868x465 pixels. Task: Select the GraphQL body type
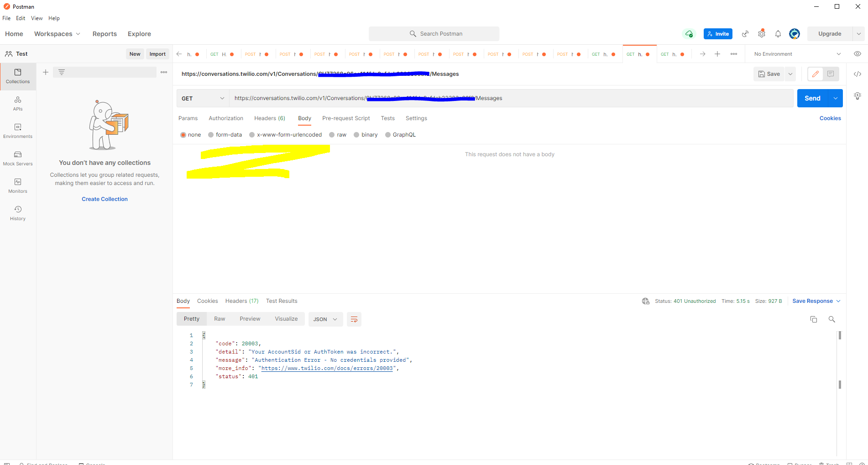pos(388,135)
